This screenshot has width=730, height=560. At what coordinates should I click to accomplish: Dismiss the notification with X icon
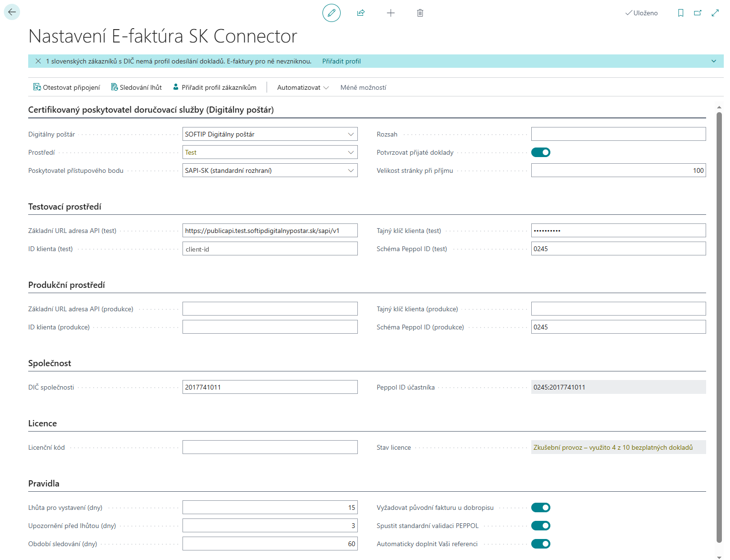click(38, 61)
